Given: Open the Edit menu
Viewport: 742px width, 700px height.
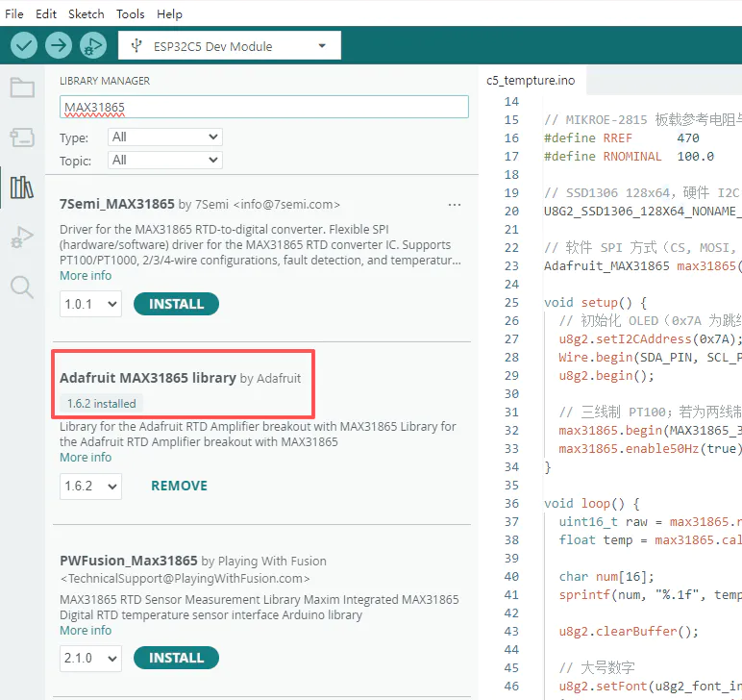Looking at the screenshot, I should [x=46, y=13].
